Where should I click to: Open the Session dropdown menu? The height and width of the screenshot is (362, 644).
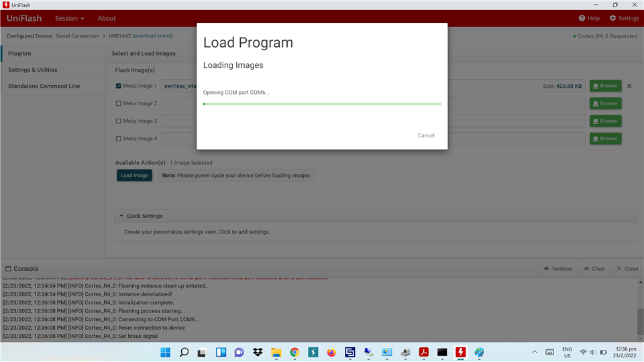(69, 18)
